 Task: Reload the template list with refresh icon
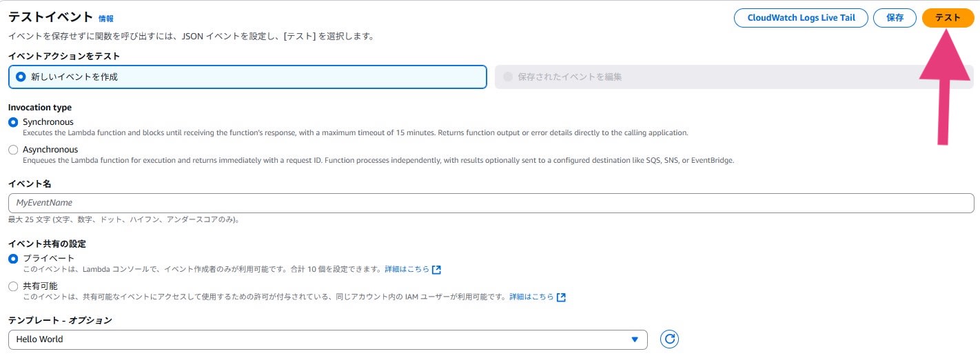[x=669, y=339]
